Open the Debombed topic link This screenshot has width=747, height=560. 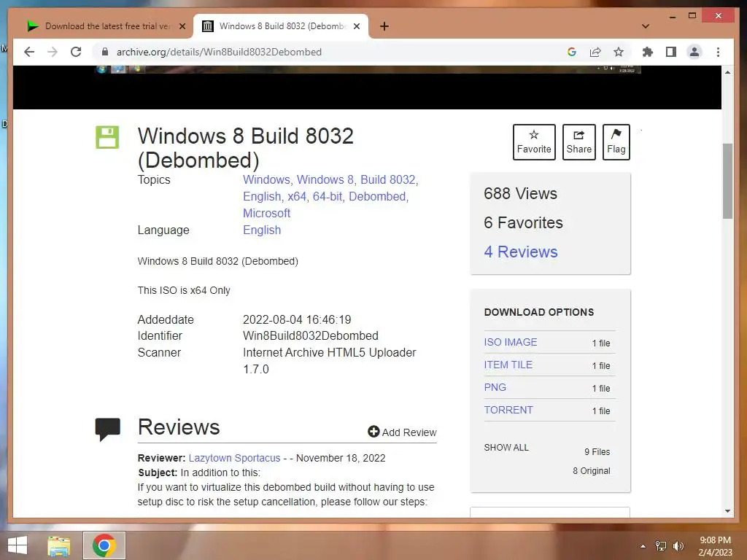pyautogui.click(x=377, y=196)
